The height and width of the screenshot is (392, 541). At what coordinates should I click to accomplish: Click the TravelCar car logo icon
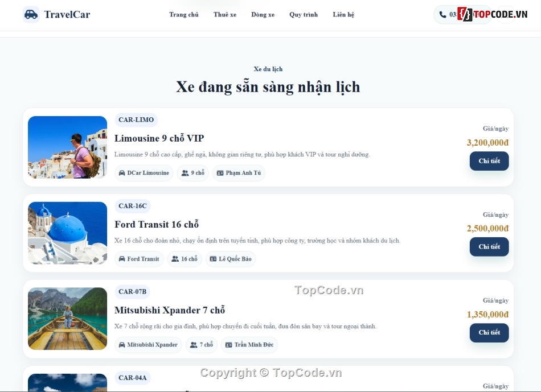click(31, 14)
